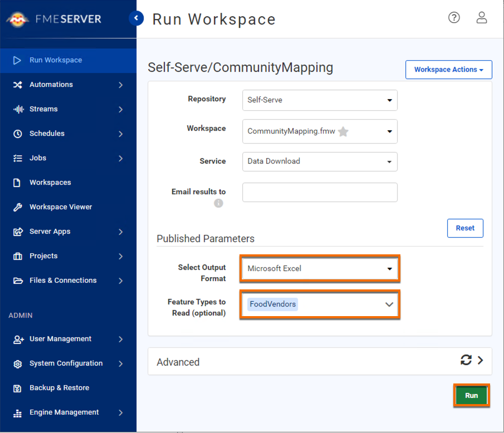Click the Files & Connections folder icon
Viewport: 504px width, 433px height.
(x=18, y=281)
